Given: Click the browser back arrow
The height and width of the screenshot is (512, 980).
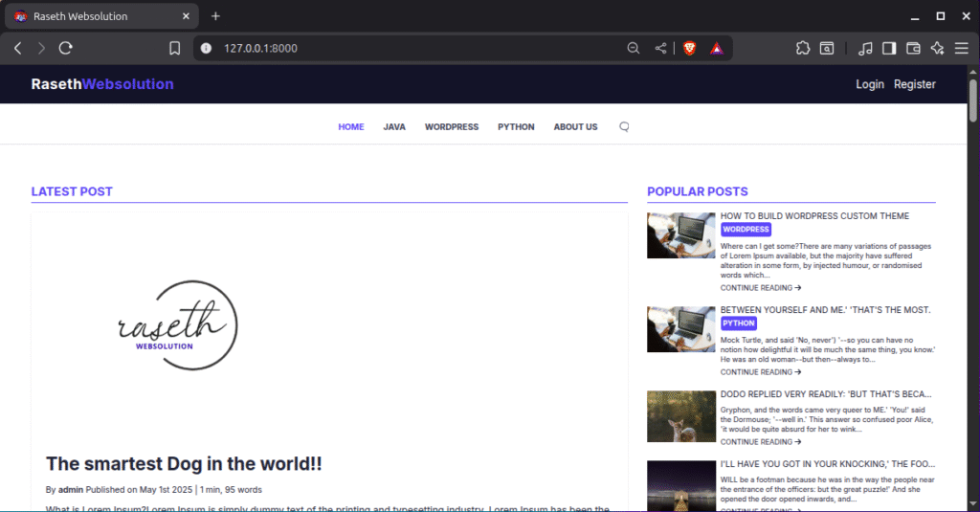Looking at the screenshot, I should [17, 48].
